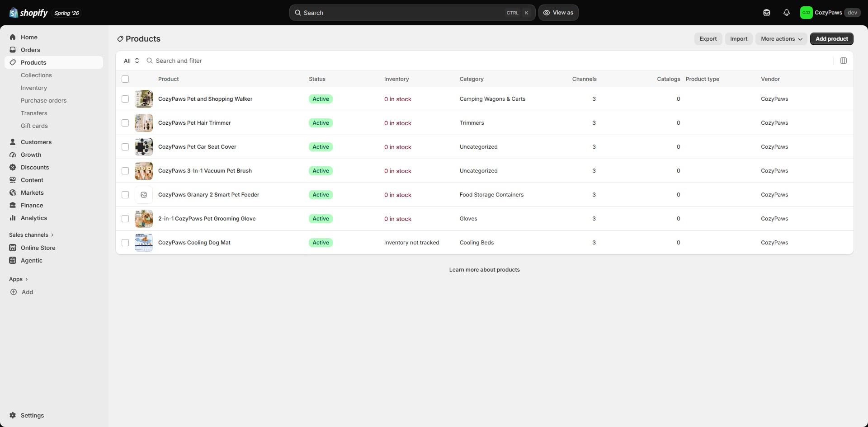Check the 2-in-1 Pet Grooming Glove checkbox

pyautogui.click(x=125, y=219)
